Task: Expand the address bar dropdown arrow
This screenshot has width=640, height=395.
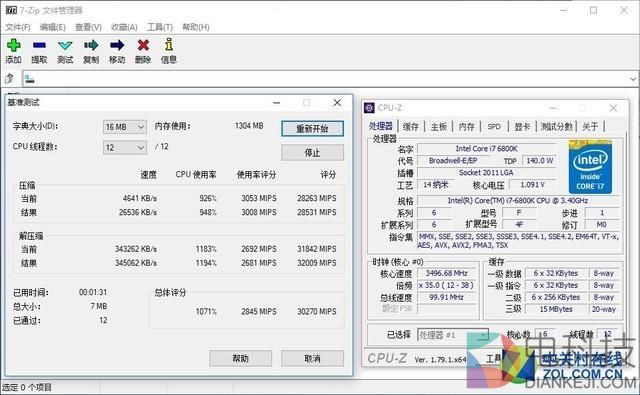Action: point(633,79)
